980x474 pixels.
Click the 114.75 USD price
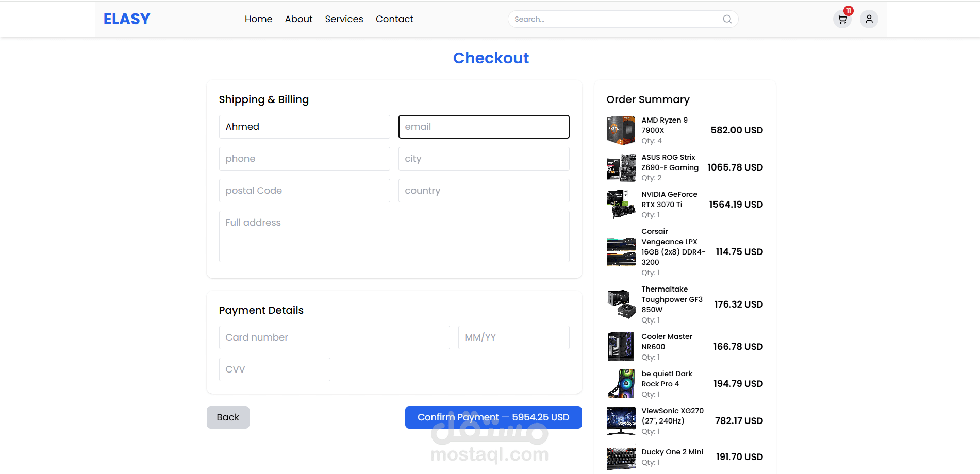coord(739,252)
